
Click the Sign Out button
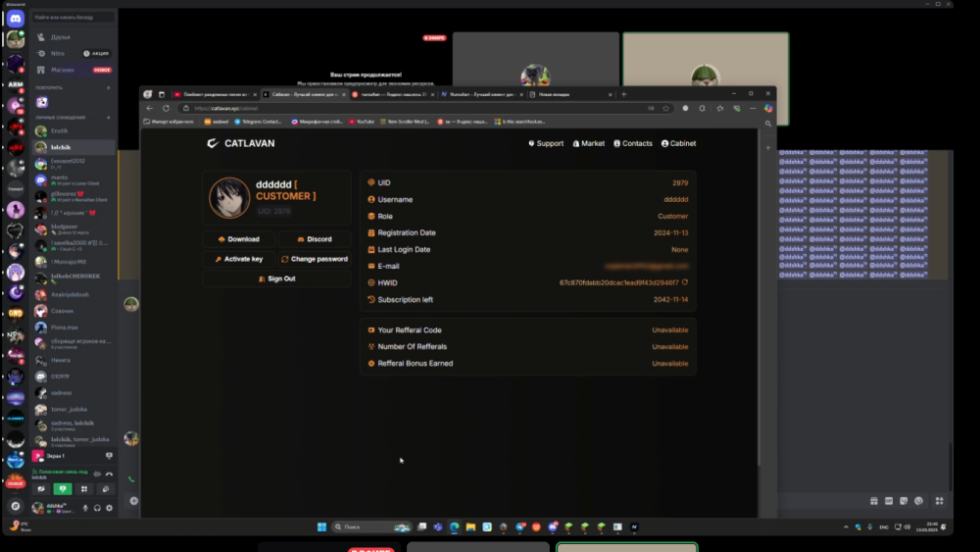[x=276, y=278]
